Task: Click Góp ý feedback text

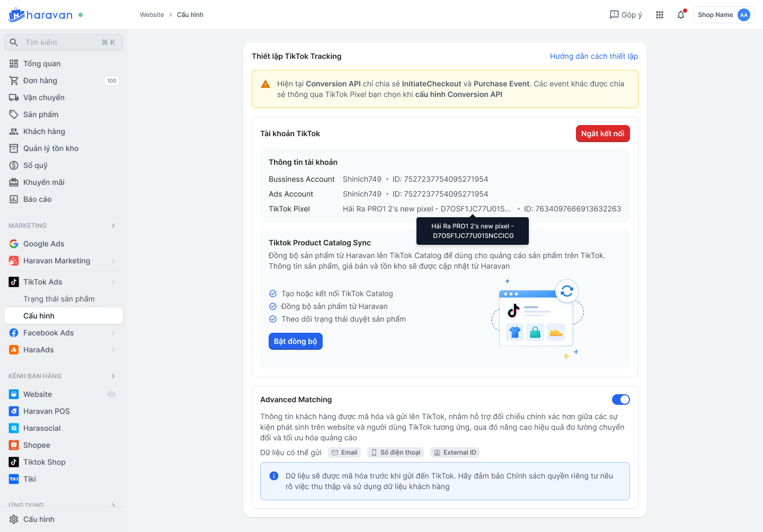Action: click(x=632, y=15)
